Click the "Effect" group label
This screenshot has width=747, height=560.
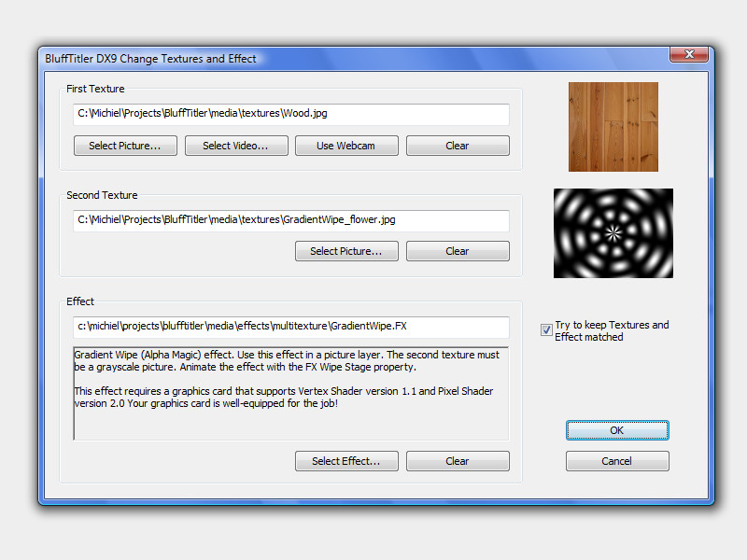pos(80,301)
